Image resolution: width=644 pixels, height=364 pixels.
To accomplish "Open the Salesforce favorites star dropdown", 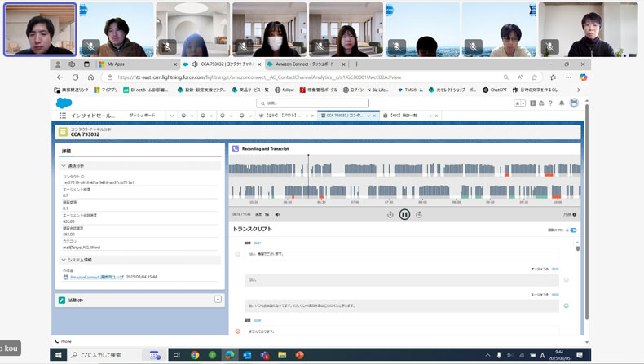I will tap(520, 103).
